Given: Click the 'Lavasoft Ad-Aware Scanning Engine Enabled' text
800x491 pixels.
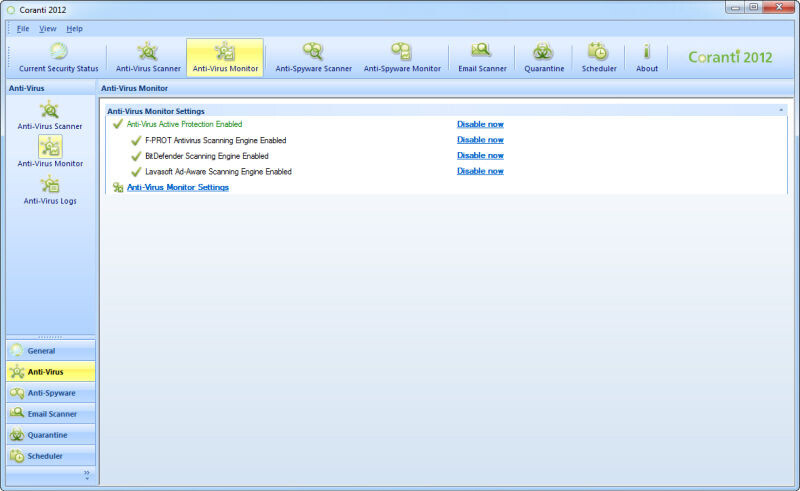Looking at the screenshot, I should [x=218, y=172].
